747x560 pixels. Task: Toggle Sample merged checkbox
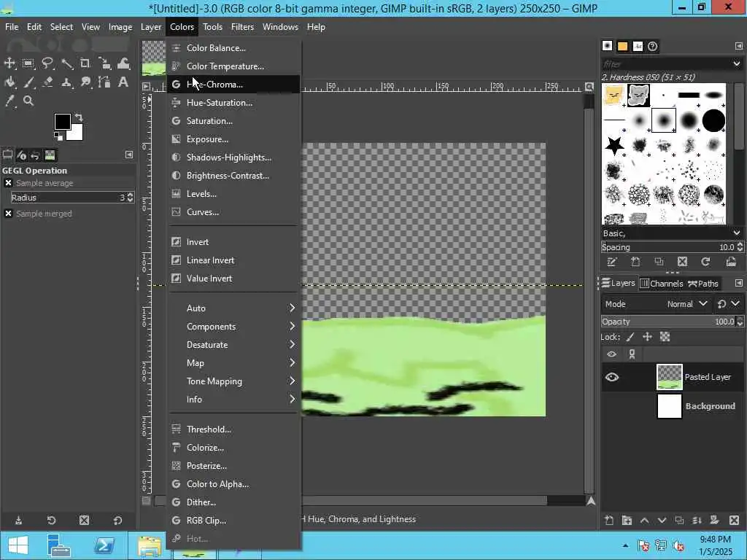point(8,214)
